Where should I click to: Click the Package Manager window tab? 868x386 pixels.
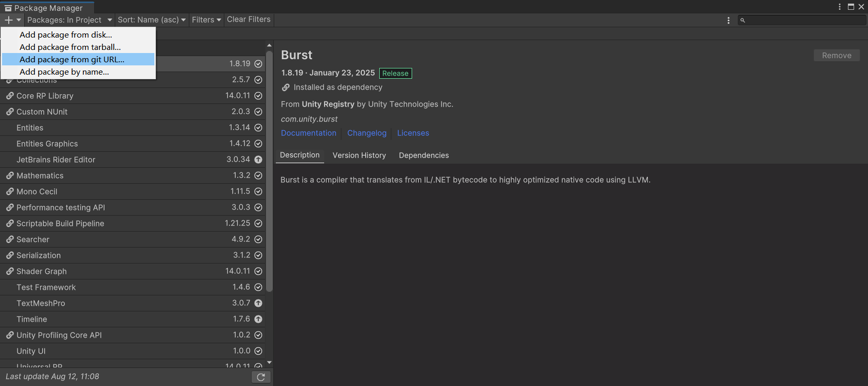pos(47,8)
